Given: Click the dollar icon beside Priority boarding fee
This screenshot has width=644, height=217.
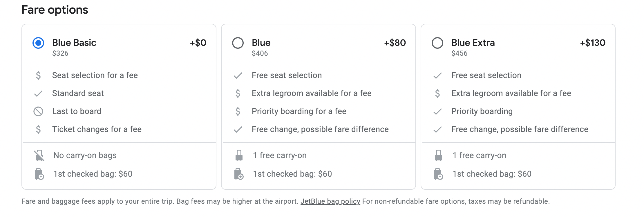Looking at the screenshot, I should click(238, 111).
